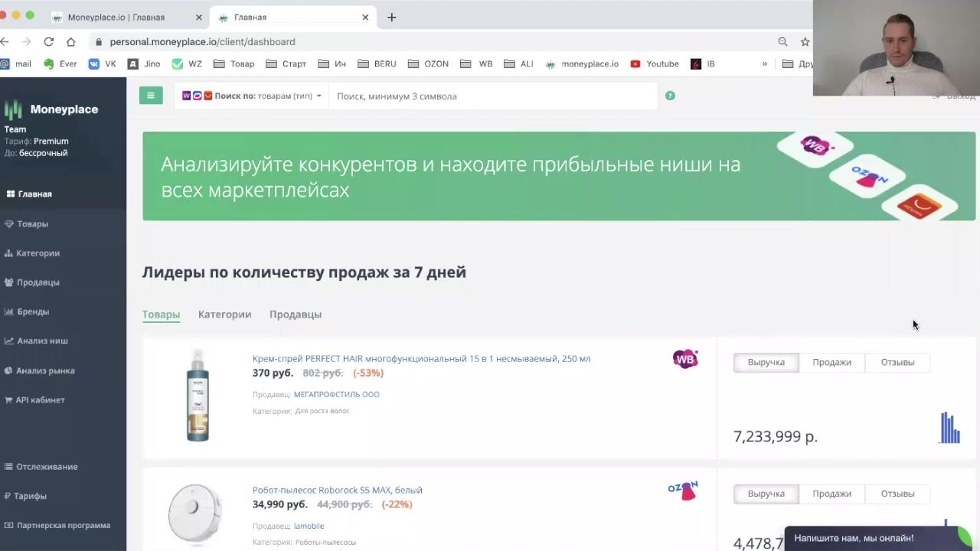Viewport: 980px width, 551px height.
Task: Switch to the Товары tab
Action: (161, 315)
